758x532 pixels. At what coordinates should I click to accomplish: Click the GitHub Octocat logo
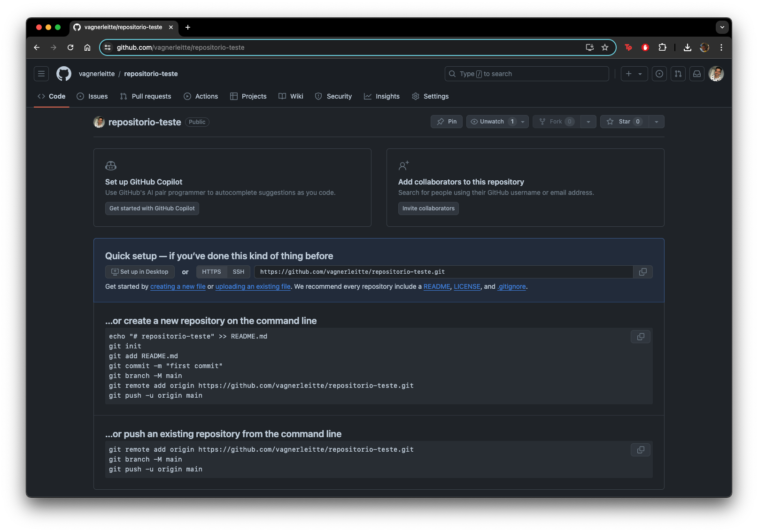[x=64, y=74]
